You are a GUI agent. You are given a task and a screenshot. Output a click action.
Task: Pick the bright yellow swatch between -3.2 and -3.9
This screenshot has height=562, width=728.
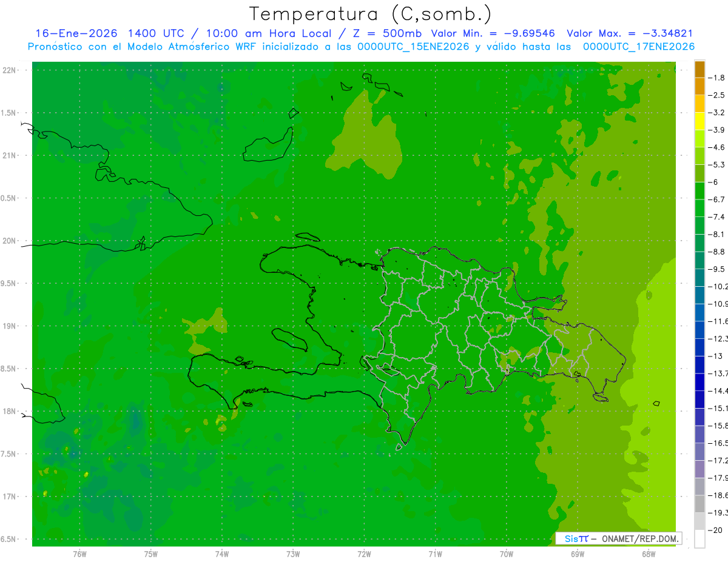coord(699,121)
